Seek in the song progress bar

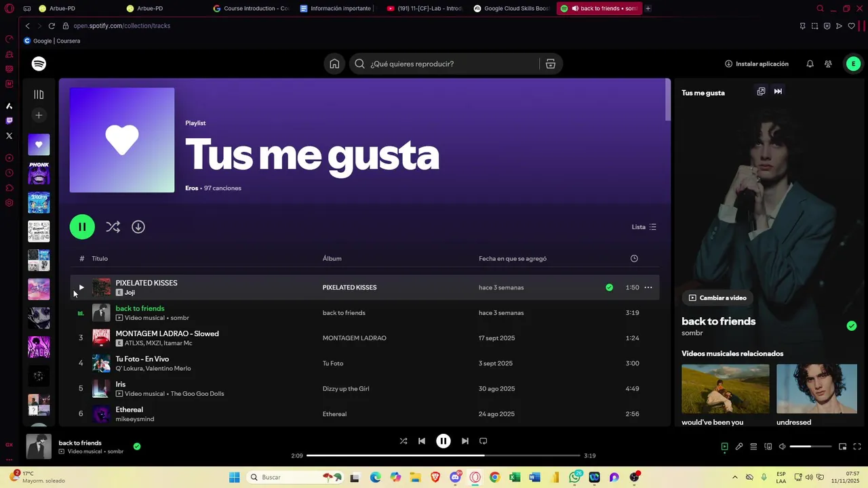[443, 455]
